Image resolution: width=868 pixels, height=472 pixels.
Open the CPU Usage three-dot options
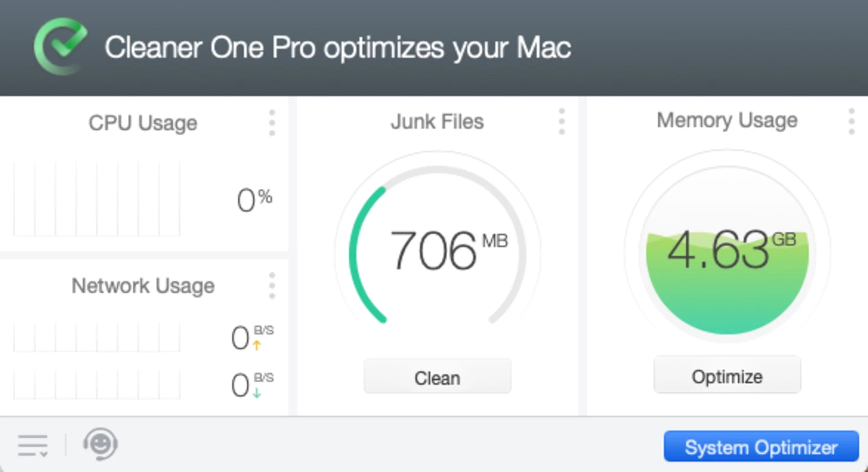click(272, 123)
